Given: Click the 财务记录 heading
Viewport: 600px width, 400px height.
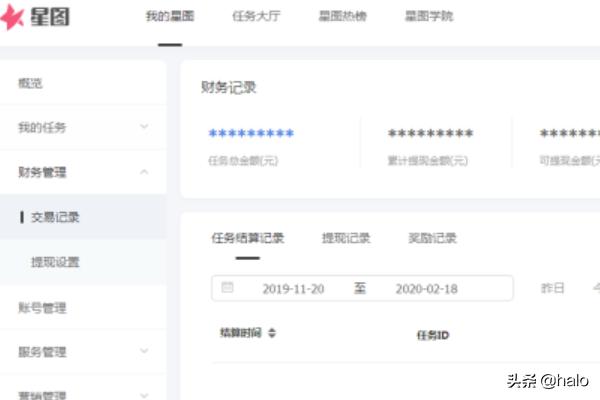Looking at the screenshot, I should [229, 87].
